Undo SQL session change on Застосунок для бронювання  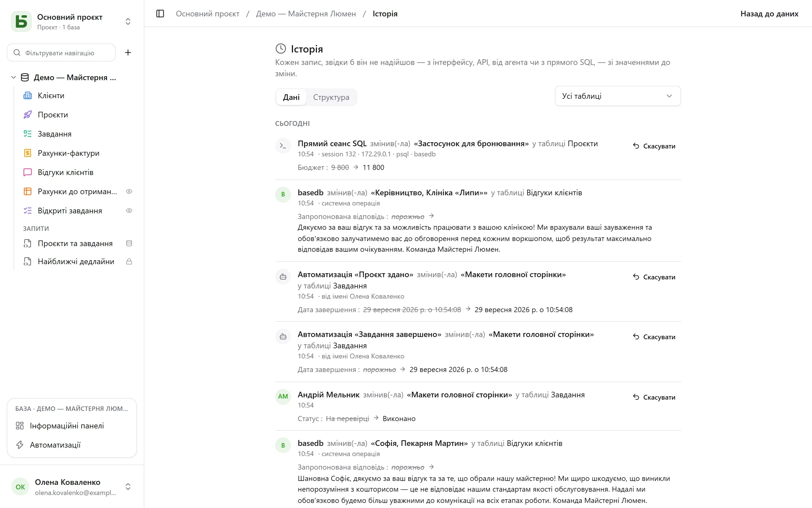654,146
